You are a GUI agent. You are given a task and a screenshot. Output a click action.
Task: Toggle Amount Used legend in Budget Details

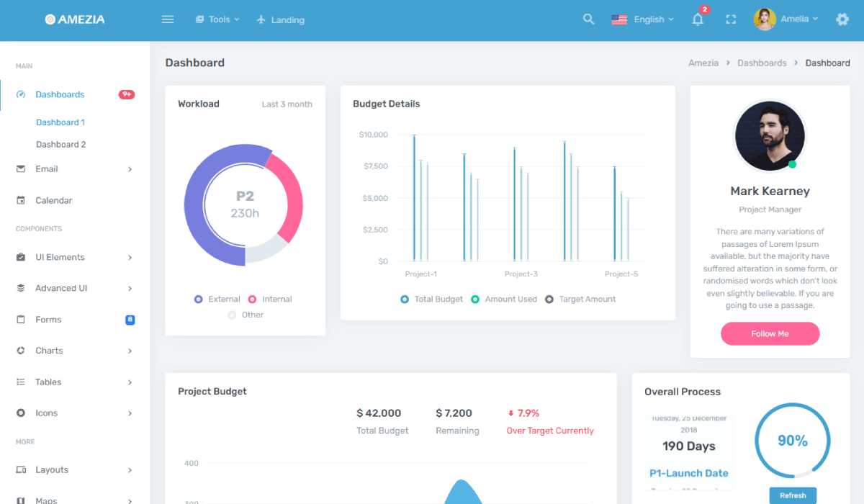pos(504,299)
